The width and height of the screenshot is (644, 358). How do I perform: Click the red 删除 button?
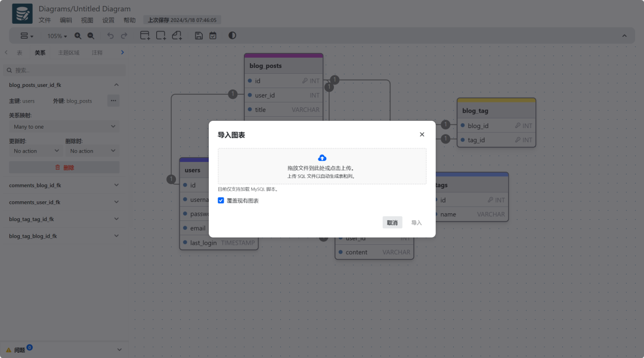click(x=64, y=167)
